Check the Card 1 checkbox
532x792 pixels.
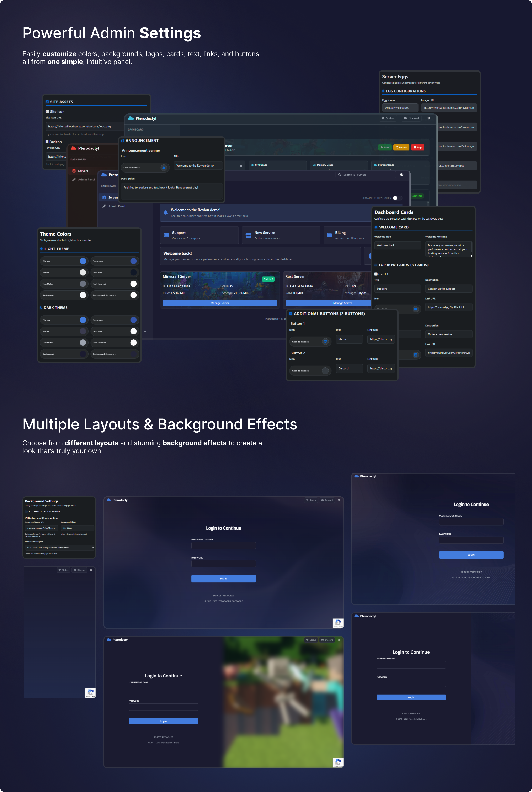[x=376, y=274]
